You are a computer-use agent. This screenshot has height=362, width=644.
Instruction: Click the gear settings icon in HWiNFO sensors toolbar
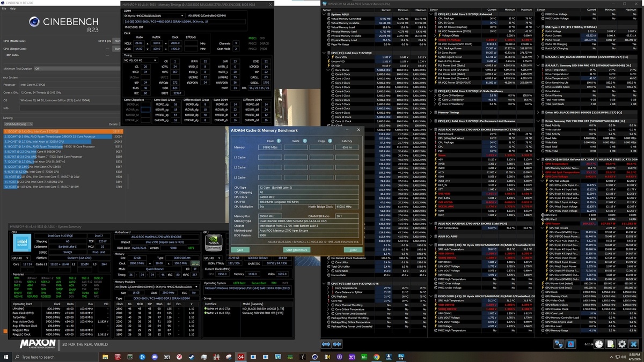tap(622, 344)
